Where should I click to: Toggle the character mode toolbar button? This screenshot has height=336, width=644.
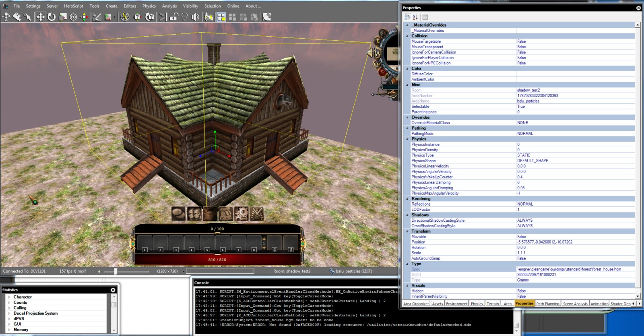coord(6,17)
